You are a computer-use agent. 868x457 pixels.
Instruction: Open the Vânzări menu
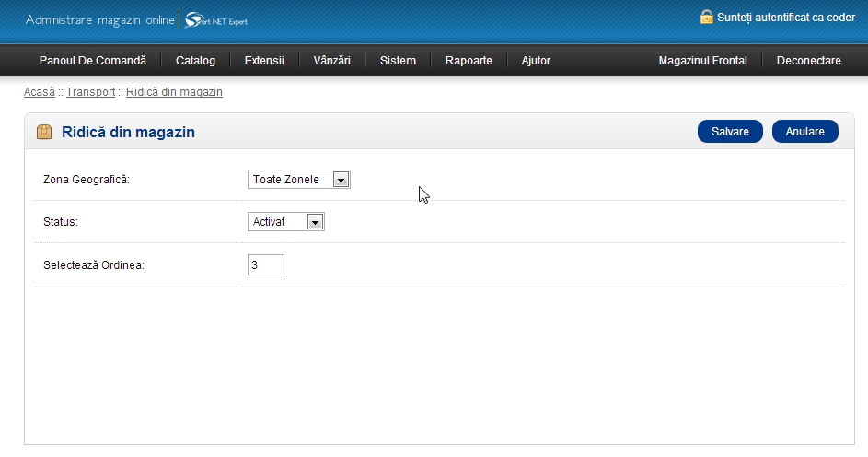pyautogui.click(x=331, y=61)
